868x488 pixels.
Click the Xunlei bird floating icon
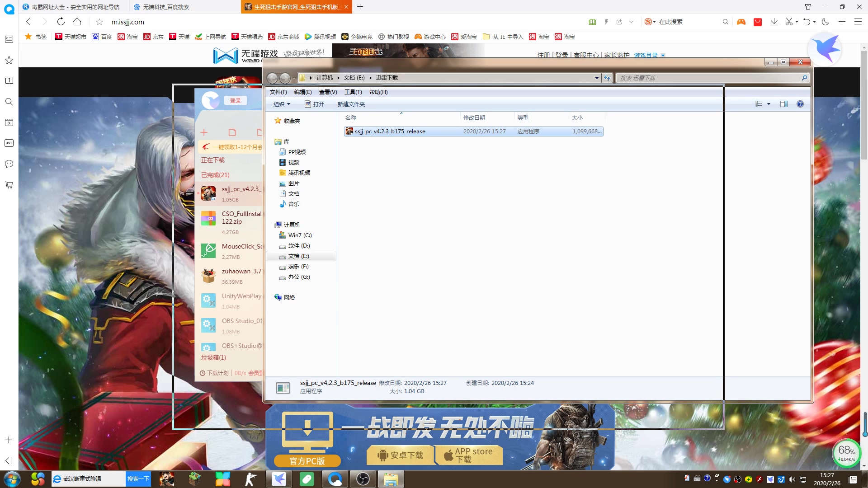pyautogui.click(x=826, y=50)
